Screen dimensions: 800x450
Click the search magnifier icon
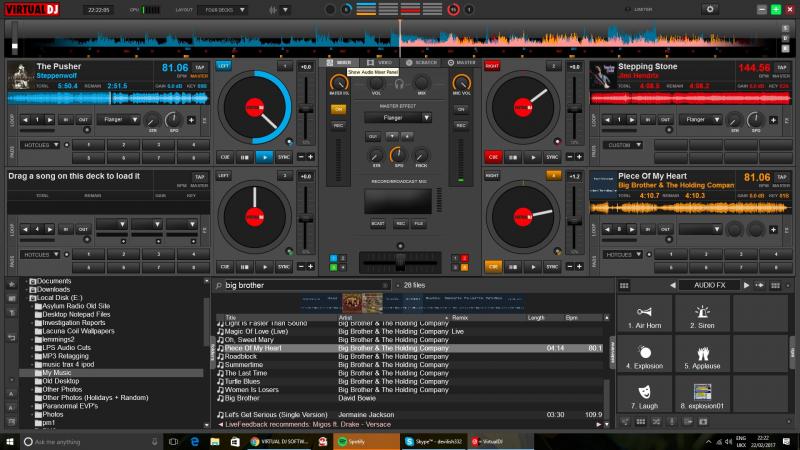coord(219,286)
